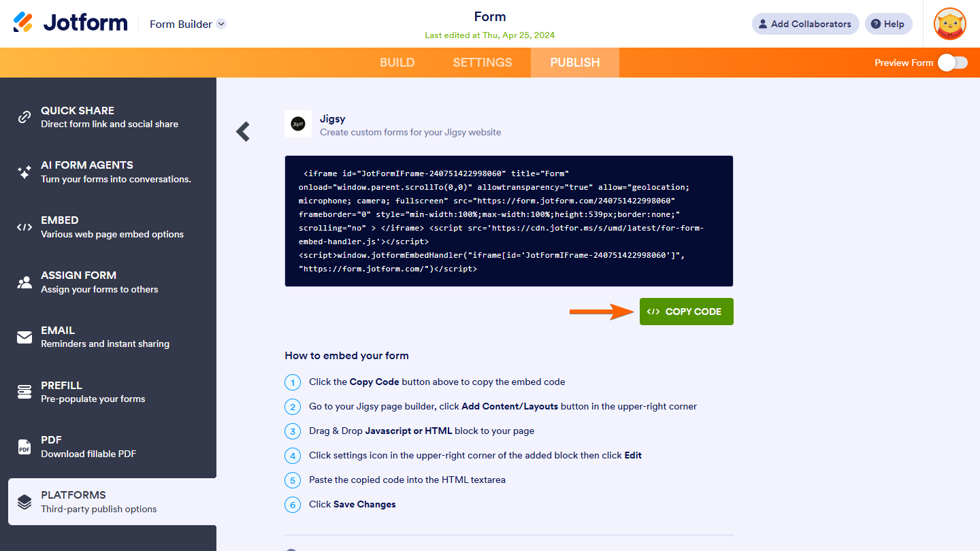Click the 'Jigsy' heading text

(x=333, y=118)
